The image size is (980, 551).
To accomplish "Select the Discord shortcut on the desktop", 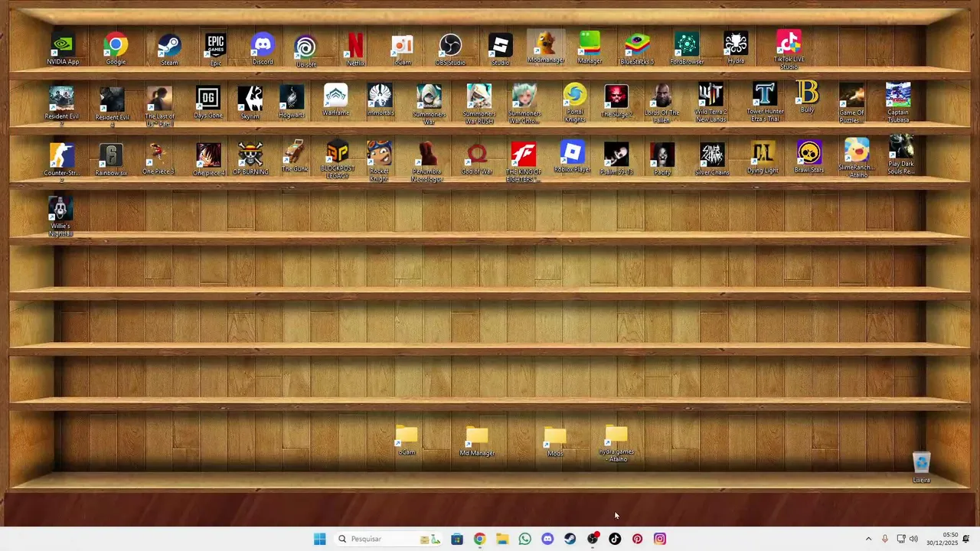I will point(263,50).
